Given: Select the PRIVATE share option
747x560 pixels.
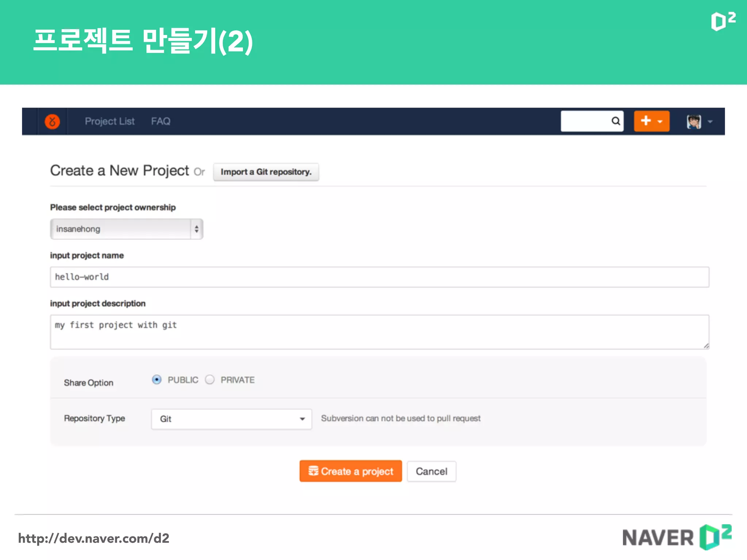Looking at the screenshot, I should [210, 380].
